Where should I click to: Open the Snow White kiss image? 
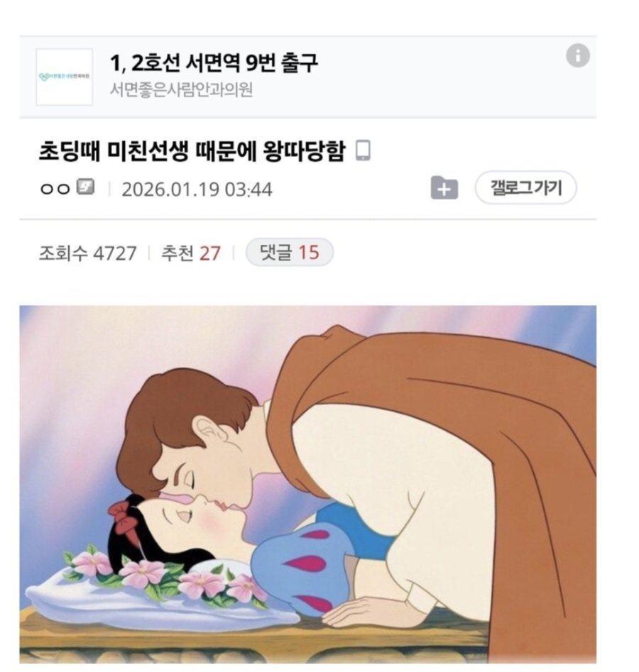coord(307,484)
